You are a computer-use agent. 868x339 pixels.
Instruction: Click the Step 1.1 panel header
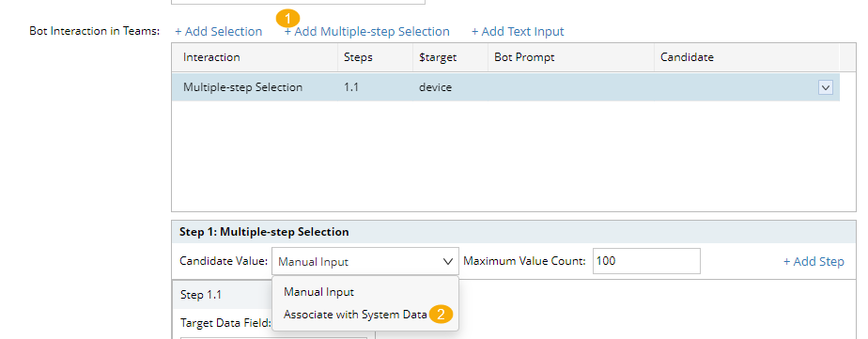(x=273, y=295)
